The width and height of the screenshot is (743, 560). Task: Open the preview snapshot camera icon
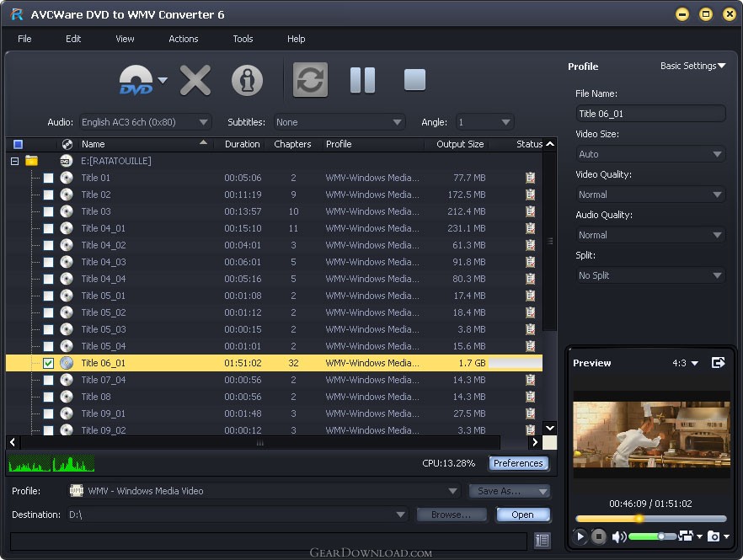click(714, 536)
